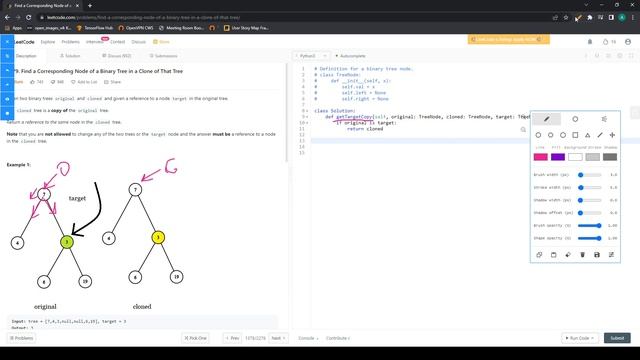
Task: Open the LeetCode notifications bell
Action: (x=590, y=42)
